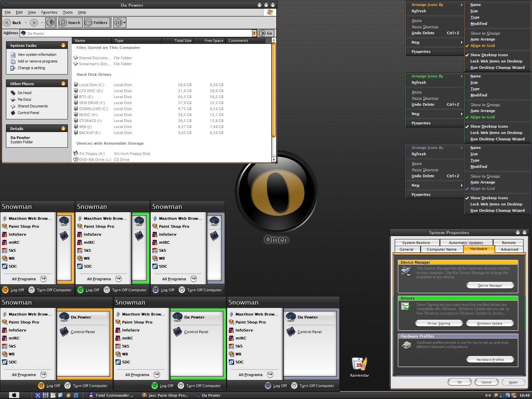Open Control Panel in orange-bordered start menu

(77, 332)
